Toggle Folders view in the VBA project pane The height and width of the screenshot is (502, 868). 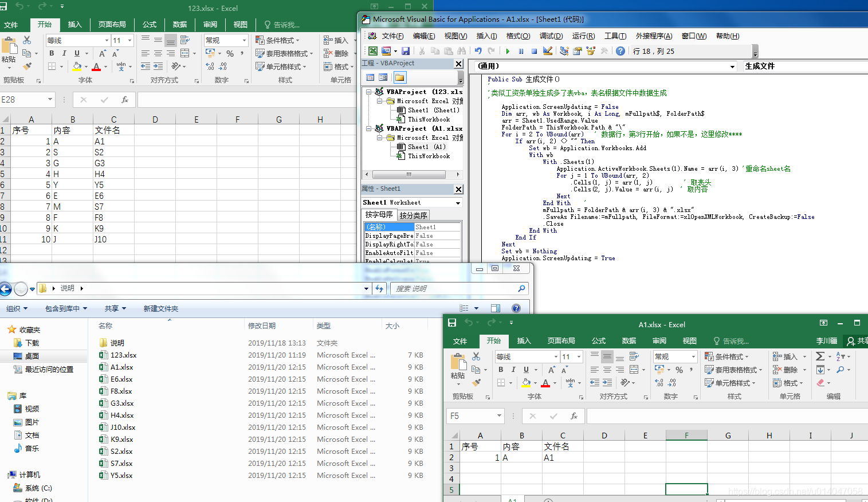tap(399, 77)
